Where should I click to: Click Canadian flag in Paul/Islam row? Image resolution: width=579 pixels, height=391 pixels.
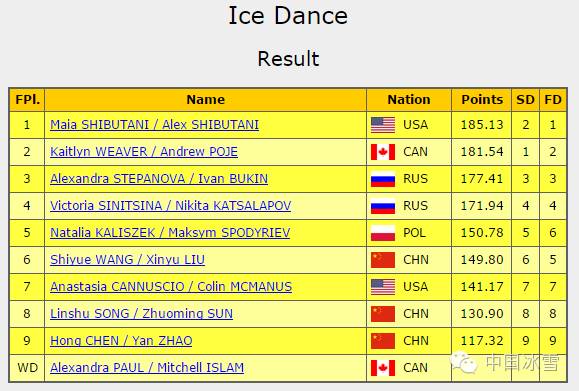[383, 367]
